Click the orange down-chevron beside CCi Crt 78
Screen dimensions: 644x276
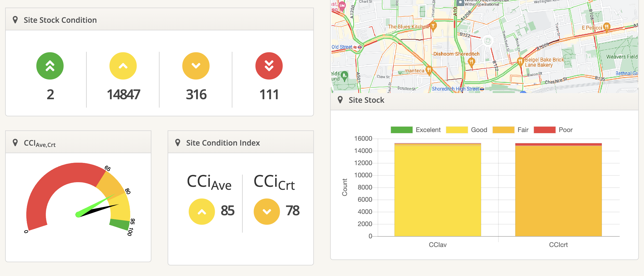tap(267, 212)
